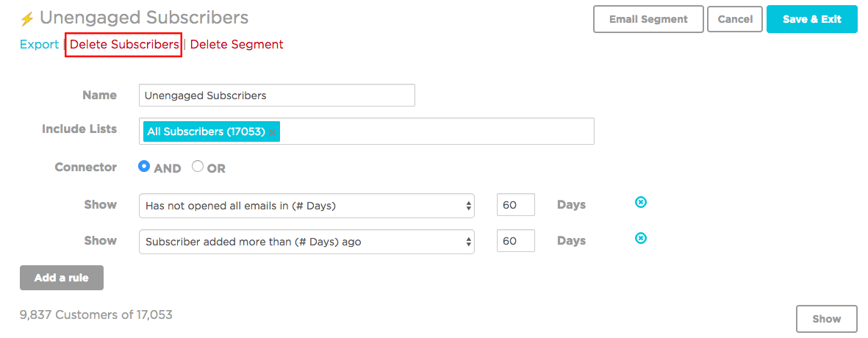Click the Show button for matching customers
The image size is (868, 338).
click(x=826, y=319)
